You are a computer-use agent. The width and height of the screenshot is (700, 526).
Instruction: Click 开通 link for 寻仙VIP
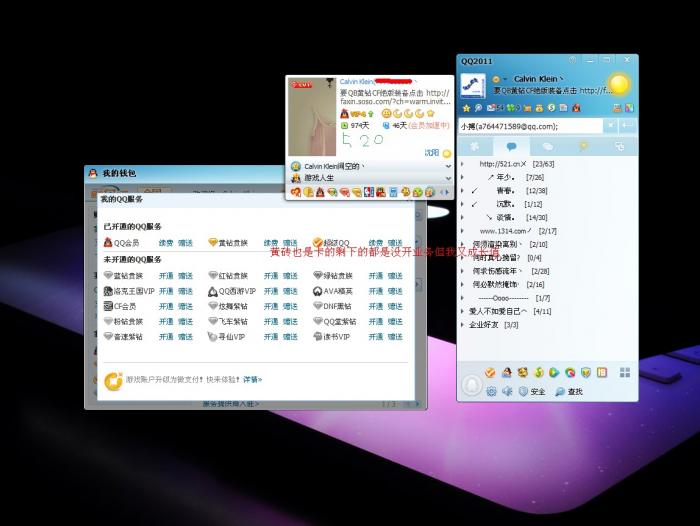[271, 337]
